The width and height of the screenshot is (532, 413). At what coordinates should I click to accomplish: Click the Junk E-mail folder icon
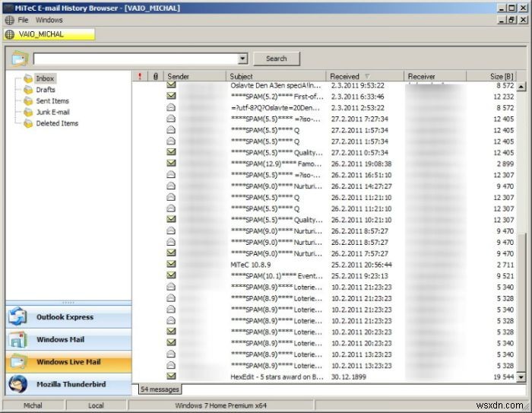(x=28, y=112)
